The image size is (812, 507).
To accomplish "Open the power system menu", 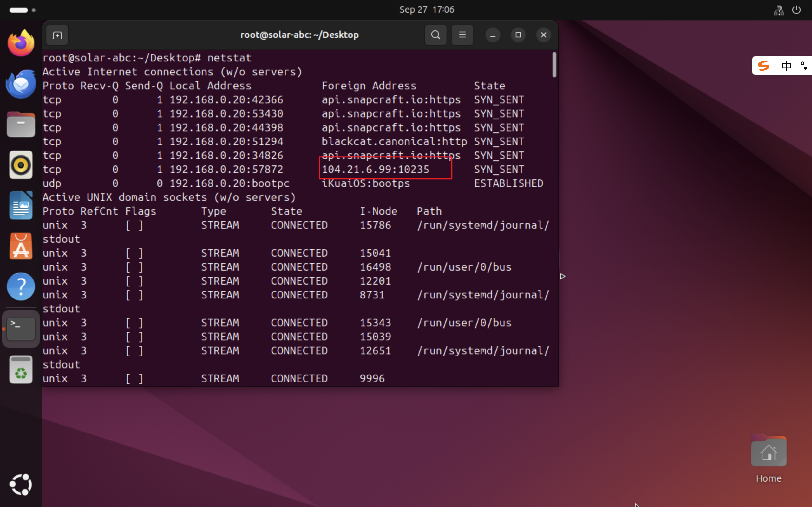I will point(796,10).
